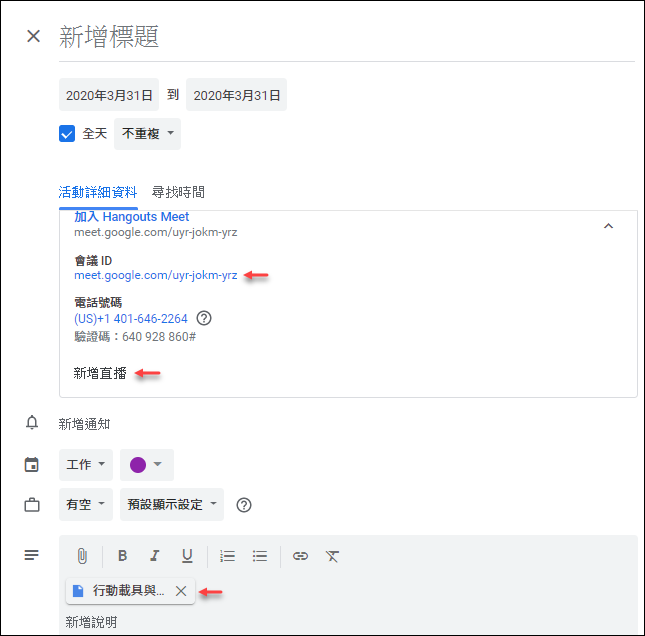Open the purple event color picker

146,465
